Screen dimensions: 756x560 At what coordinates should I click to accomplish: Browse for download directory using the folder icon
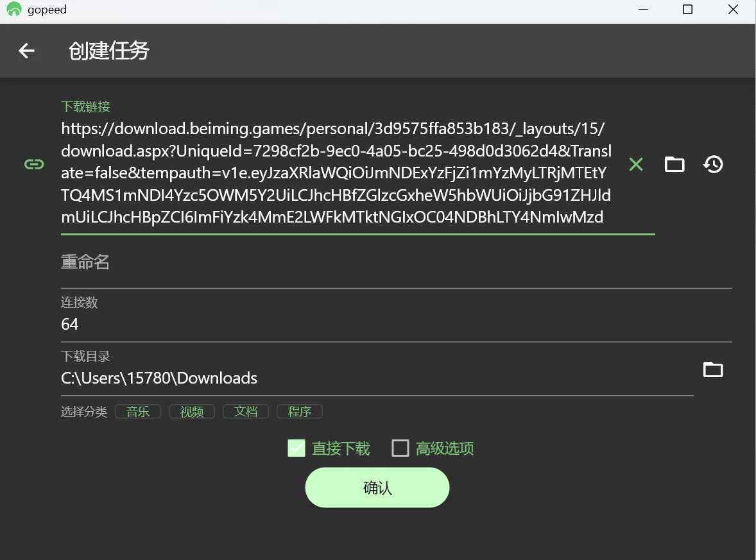click(x=713, y=369)
